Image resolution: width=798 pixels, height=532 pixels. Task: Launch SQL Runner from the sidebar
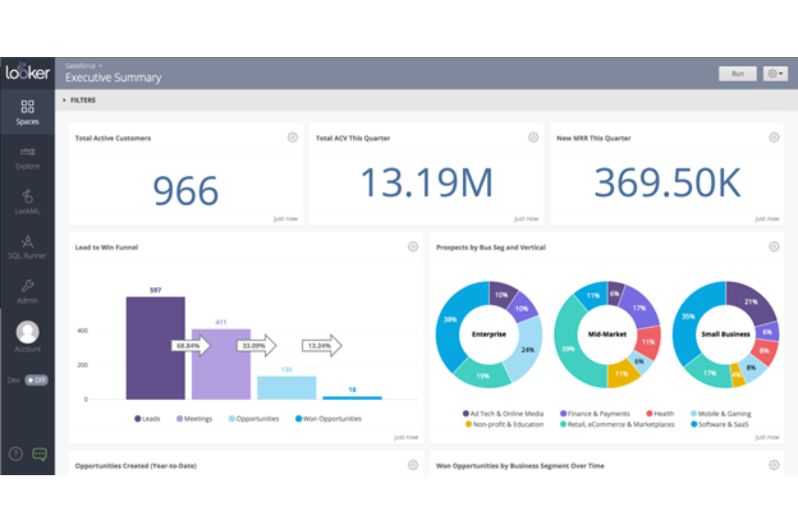(x=27, y=246)
